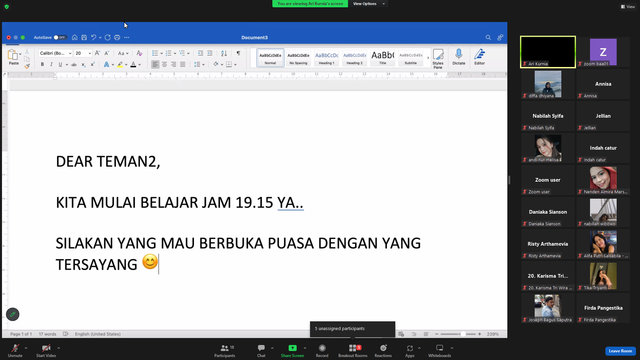Image resolution: width=640 pixels, height=360 pixels.
Task: Click the Sort icon in the ribbon
Action: pyautogui.click(x=224, y=53)
